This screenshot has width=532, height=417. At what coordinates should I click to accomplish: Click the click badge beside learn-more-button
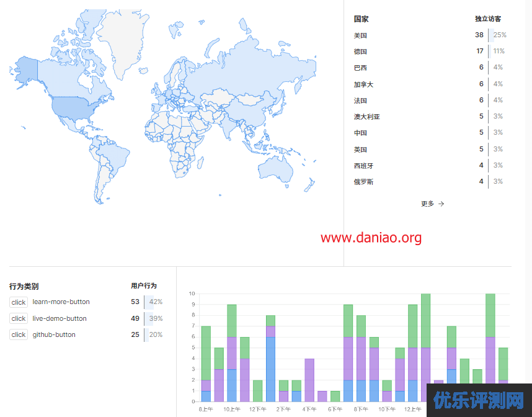[19, 302]
